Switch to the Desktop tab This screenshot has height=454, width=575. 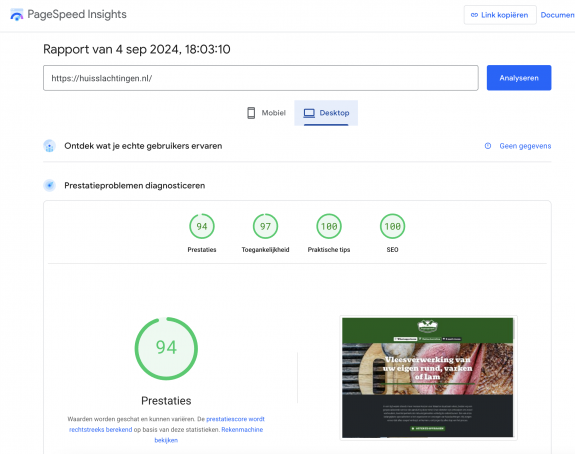[326, 113]
